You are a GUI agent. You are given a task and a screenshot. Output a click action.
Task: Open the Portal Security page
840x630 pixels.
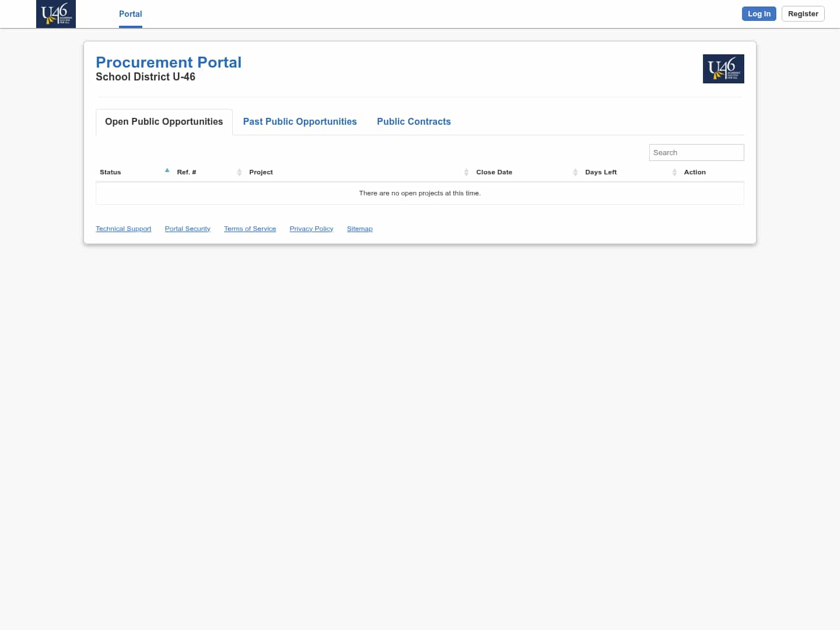187,229
